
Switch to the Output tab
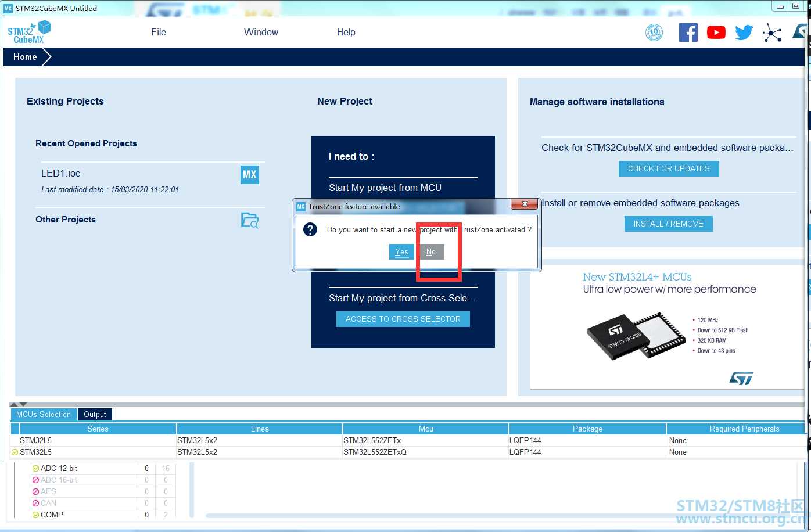point(95,414)
